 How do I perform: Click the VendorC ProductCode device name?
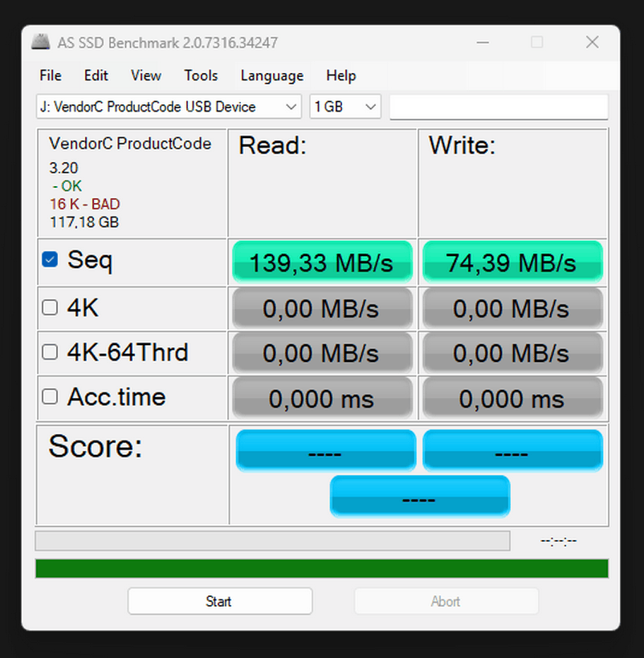click(130, 144)
